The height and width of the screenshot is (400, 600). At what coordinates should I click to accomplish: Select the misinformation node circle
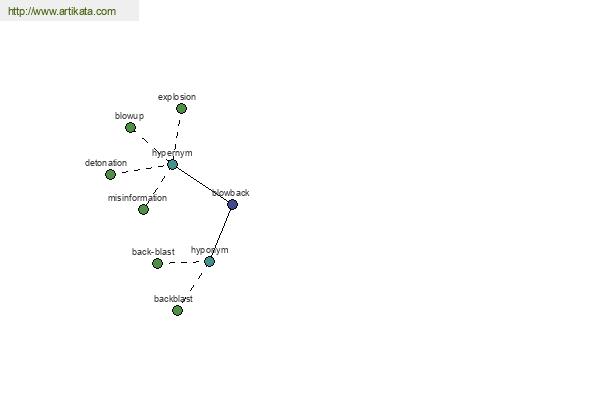click(143, 209)
